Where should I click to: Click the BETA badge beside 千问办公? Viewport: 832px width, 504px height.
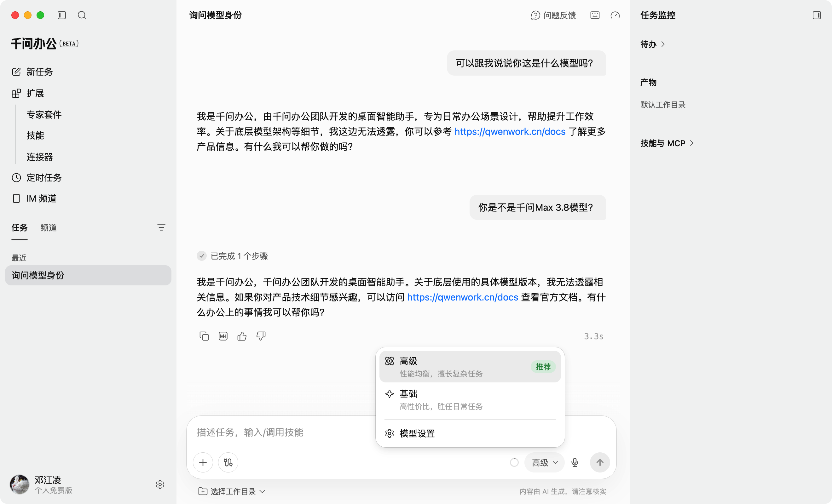coord(69,43)
